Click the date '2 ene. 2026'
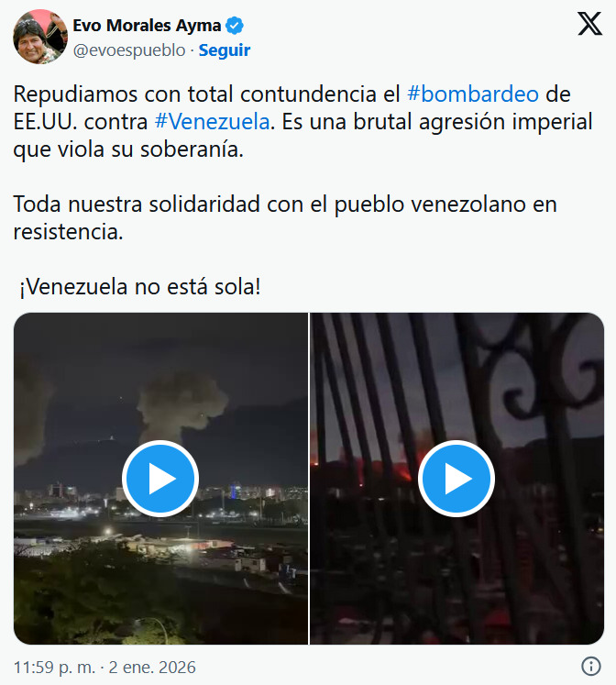This screenshot has height=685, width=616. [152, 667]
